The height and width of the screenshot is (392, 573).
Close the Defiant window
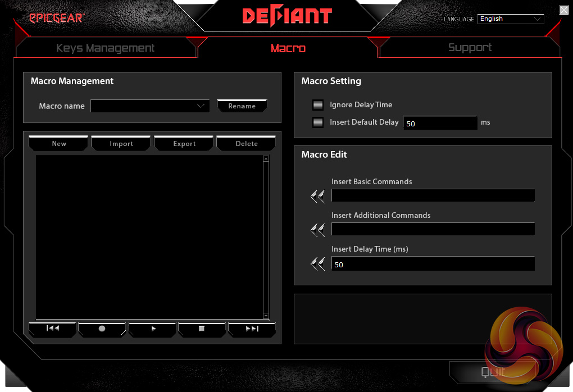click(564, 10)
